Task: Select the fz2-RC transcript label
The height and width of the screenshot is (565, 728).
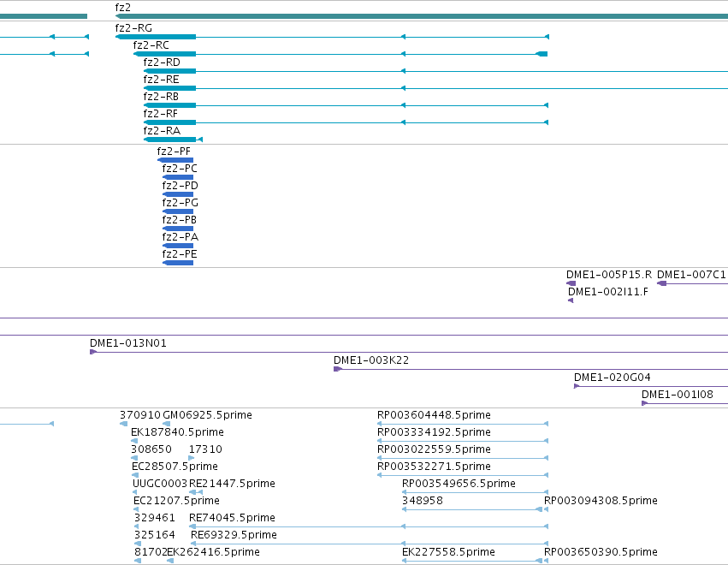Action: tap(151, 45)
